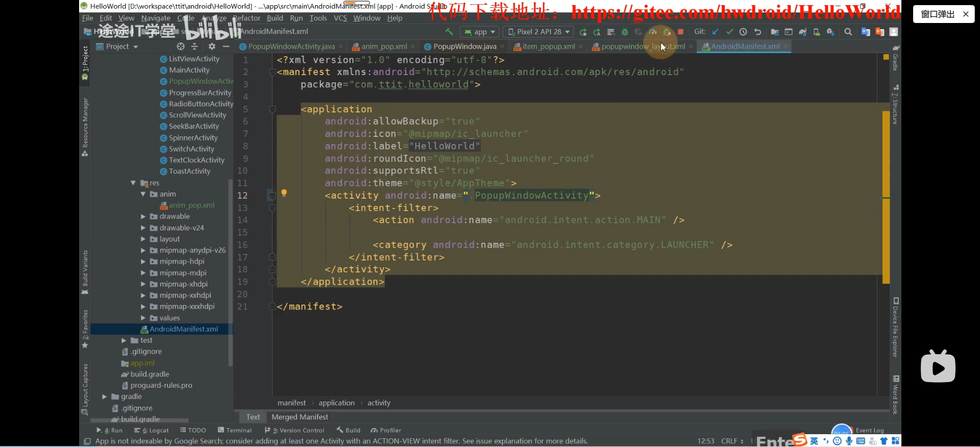Stop the running app with red square
Image resolution: width=980 pixels, height=447 pixels.
[680, 32]
